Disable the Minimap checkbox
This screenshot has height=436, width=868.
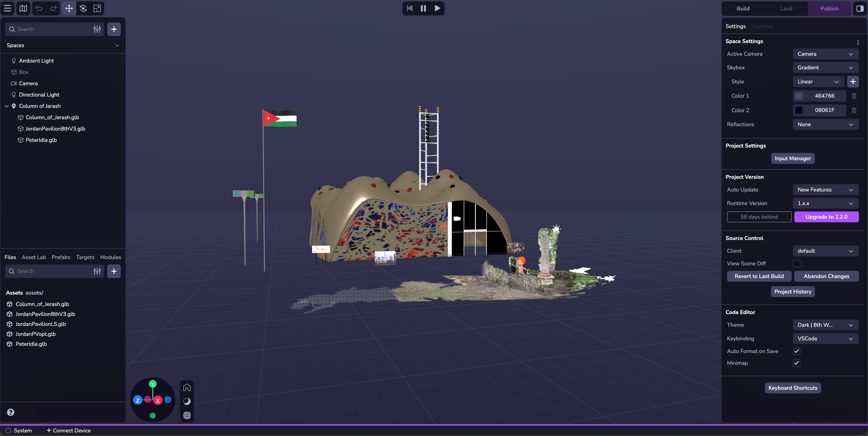point(796,363)
